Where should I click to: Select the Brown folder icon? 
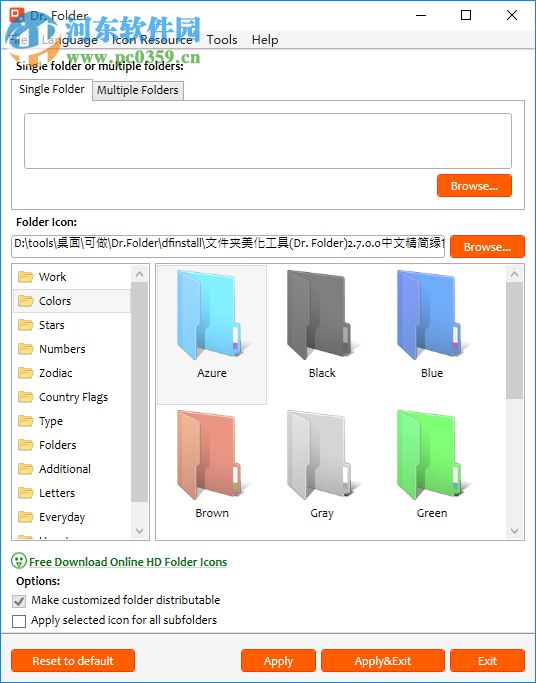[x=212, y=455]
